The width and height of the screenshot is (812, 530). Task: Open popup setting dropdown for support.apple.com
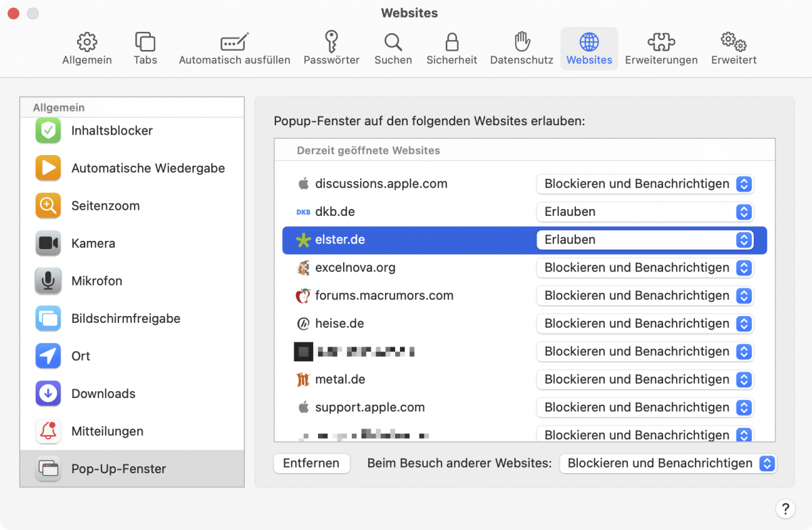pos(645,407)
